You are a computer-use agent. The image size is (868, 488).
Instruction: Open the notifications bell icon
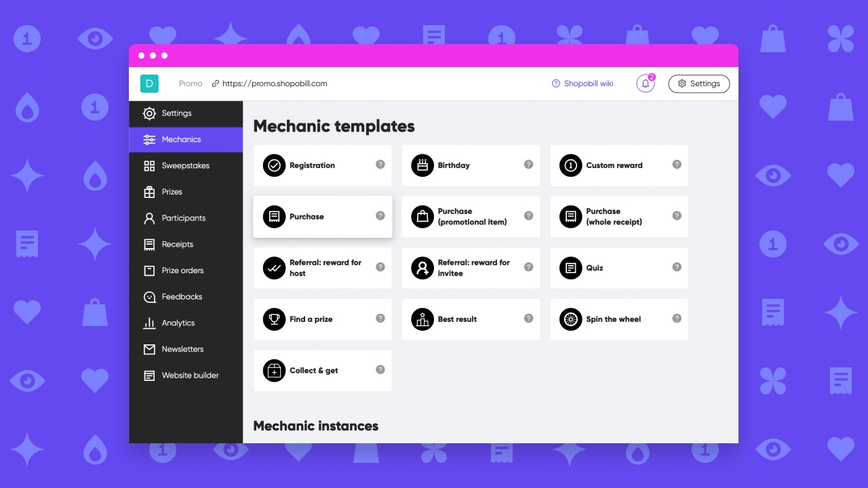click(x=646, y=83)
